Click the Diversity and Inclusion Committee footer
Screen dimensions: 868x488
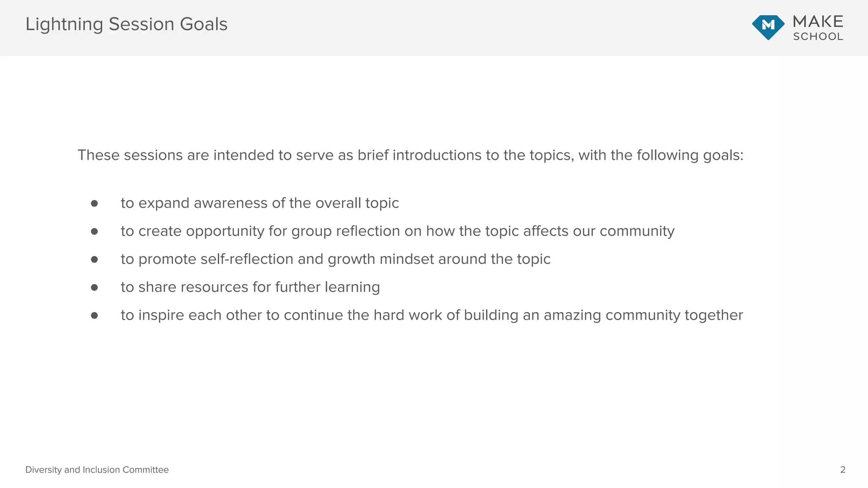97,470
